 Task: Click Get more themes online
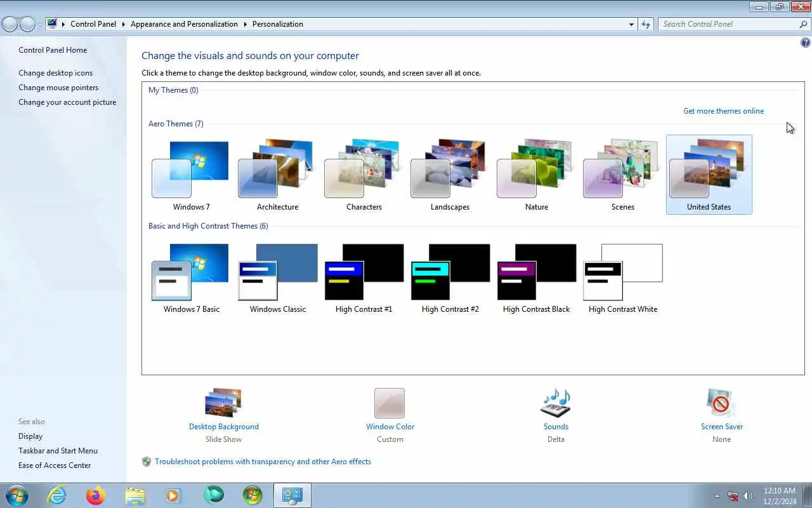tap(723, 111)
